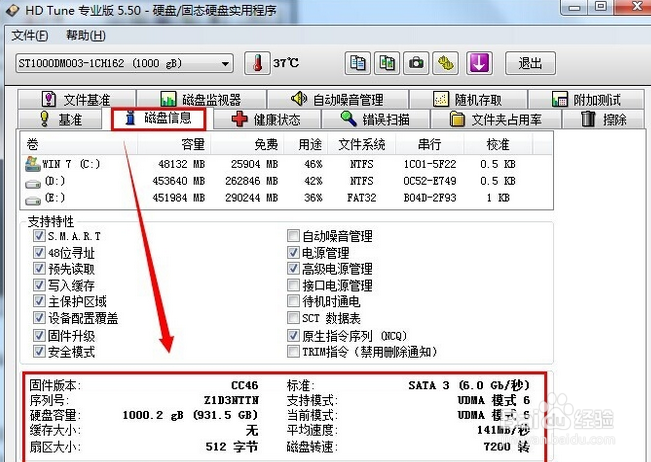Click the HD Tune application title icon
651x462 pixels.
12,10
